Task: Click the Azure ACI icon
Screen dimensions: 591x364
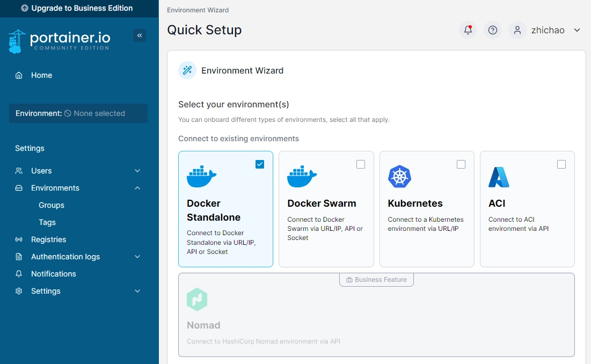Action: pos(499,176)
